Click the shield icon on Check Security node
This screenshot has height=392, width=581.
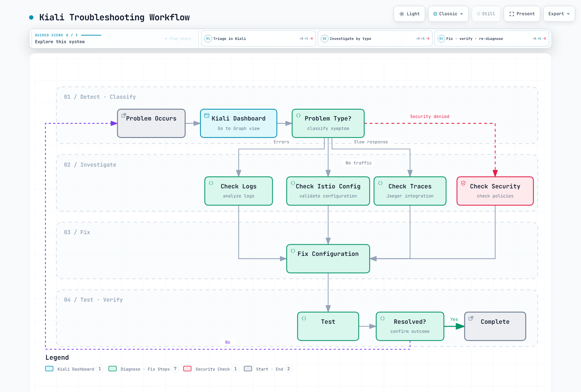pyautogui.click(x=463, y=183)
